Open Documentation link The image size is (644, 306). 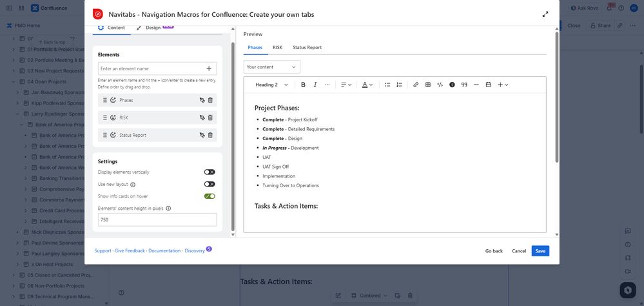(164, 250)
